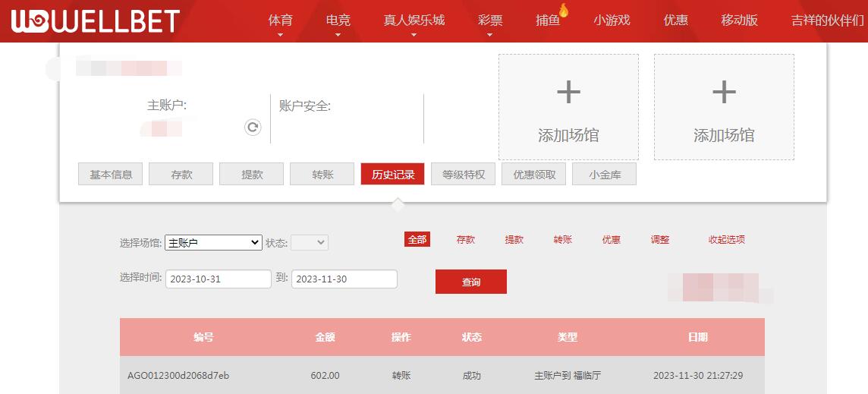Click the start date field 2023-10-31
Image resolution: width=868 pixels, height=394 pixels.
tap(218, 279)
